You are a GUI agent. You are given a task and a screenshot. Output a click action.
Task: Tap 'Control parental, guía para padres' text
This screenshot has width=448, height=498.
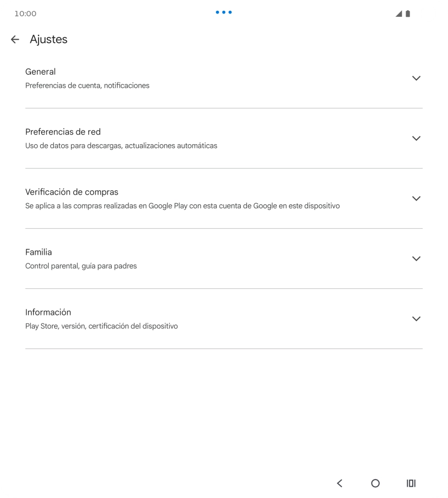(x=81, y=266)
